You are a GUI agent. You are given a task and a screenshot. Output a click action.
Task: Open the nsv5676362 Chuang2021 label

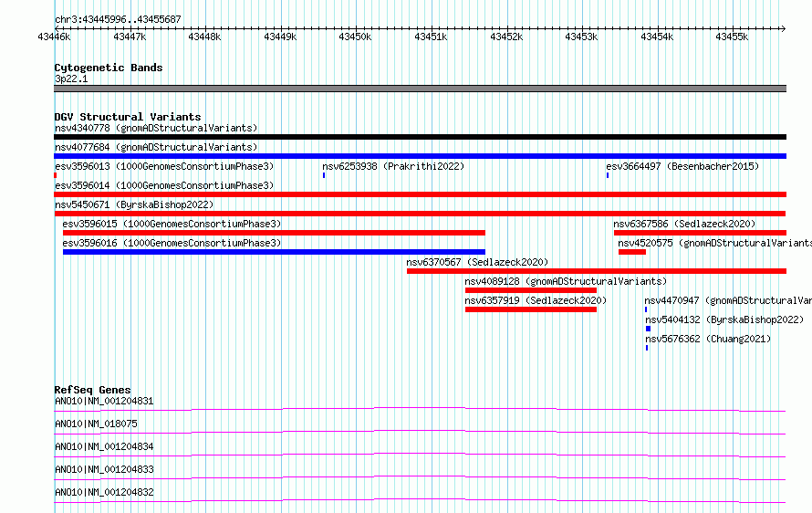pos(708,339)
